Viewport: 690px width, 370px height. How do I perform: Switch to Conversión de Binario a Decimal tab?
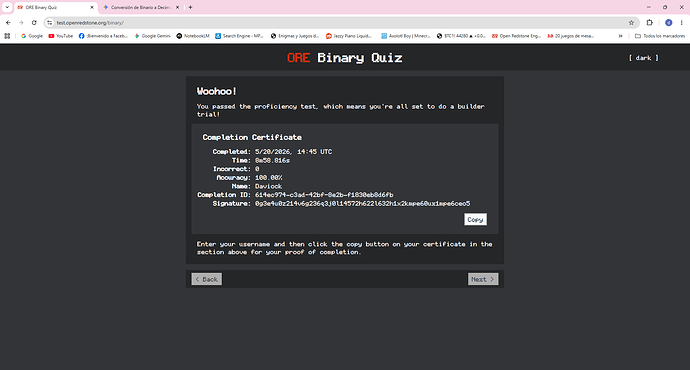tap(140, 7)
